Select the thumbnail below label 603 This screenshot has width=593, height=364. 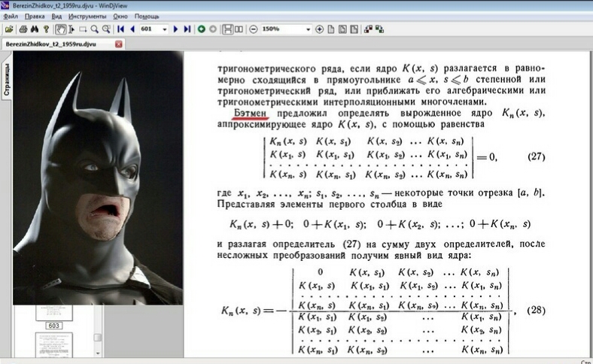point(53,344)
